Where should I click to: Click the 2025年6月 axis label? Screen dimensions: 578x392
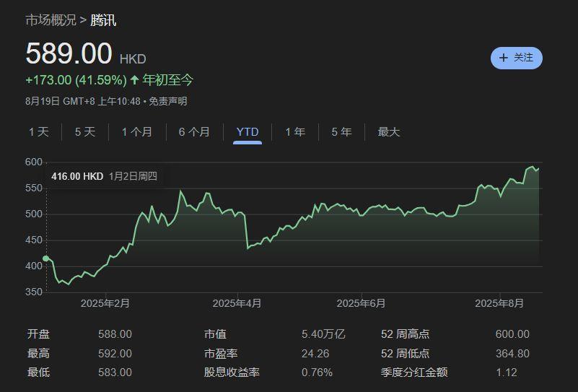tap(361, 303)
